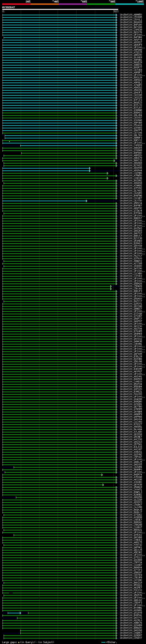The width and height of the screenshot is (146, 644).
Task: Click the =50char. scale legend
Action: pos(109,642)
